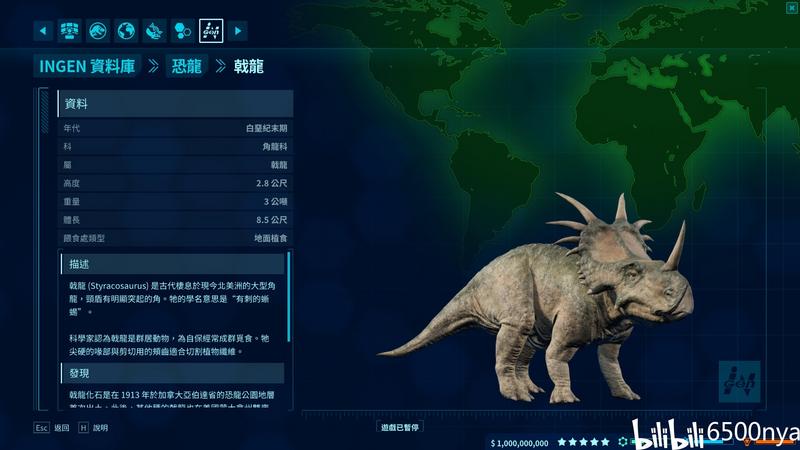
Task: Go to previous tab with left arrow
Action: (x=43, y=31)
